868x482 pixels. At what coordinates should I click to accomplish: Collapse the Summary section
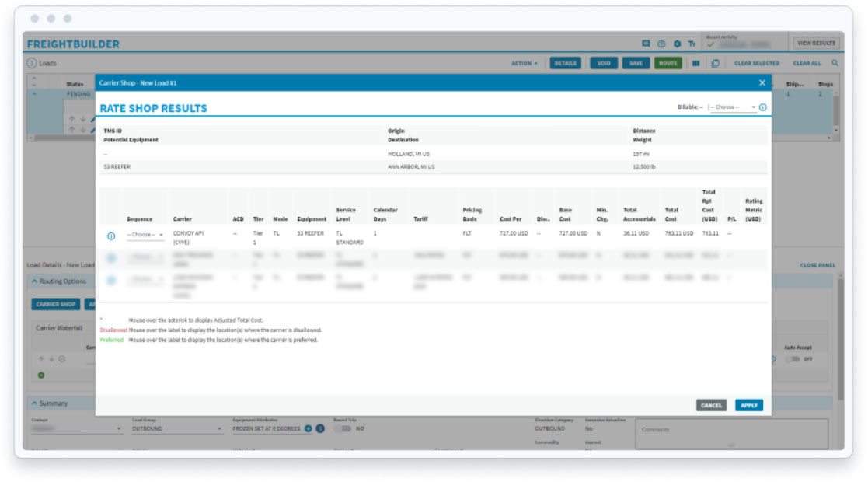click(35, 403)
